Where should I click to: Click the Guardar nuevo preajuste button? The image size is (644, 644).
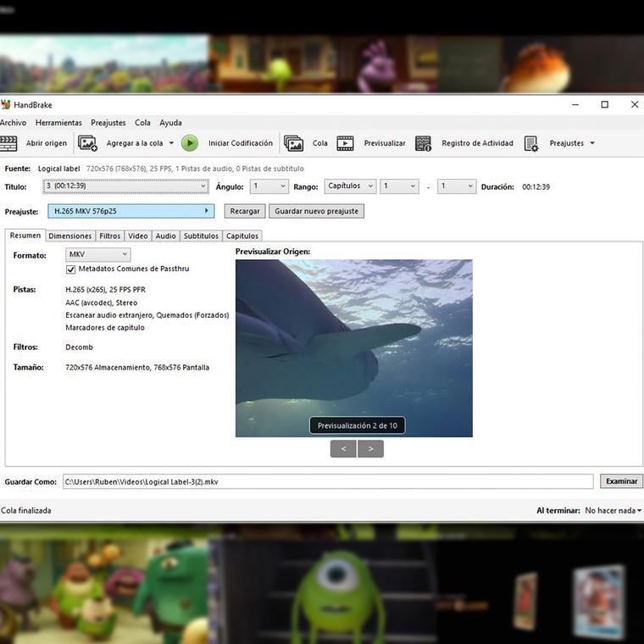tap(318, 211)
